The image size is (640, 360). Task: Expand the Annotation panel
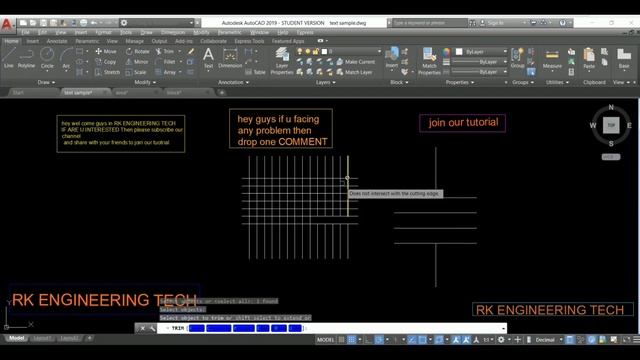tap(233, 82)
